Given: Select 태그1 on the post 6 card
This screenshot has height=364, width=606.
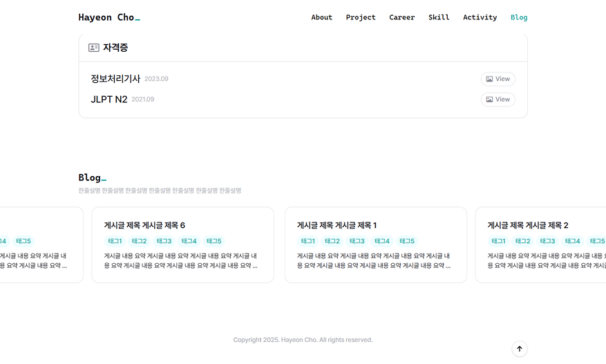Looking at the screenshot, I should [115, 241].
